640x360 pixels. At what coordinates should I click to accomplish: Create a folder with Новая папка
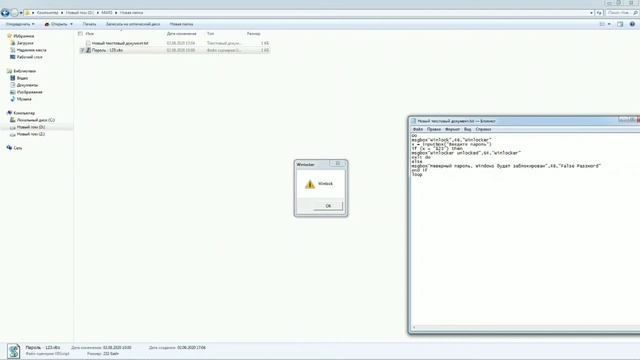tap(181, 24)
